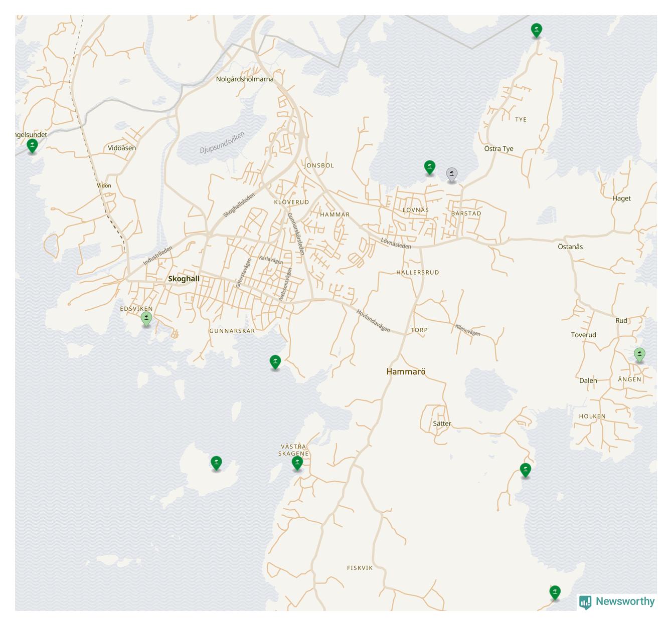
Task: Click the Lövnäsleden road label
Action: (396, 243)
